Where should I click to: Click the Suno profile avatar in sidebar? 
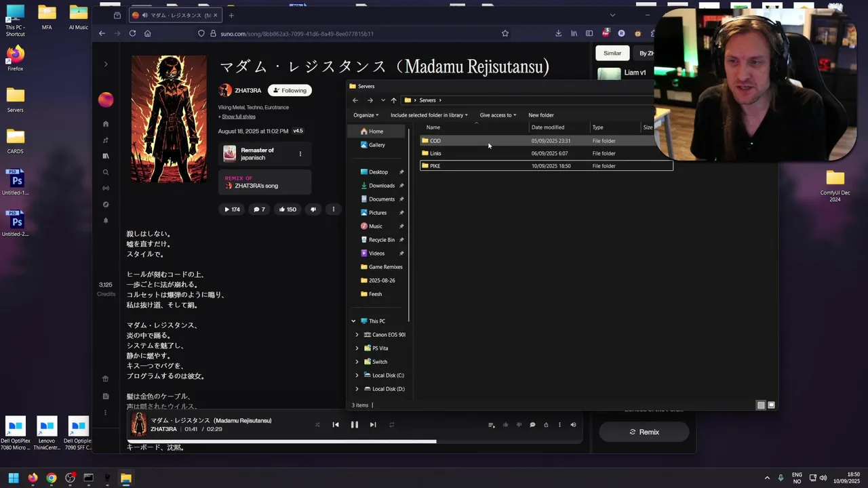point(106,100)
